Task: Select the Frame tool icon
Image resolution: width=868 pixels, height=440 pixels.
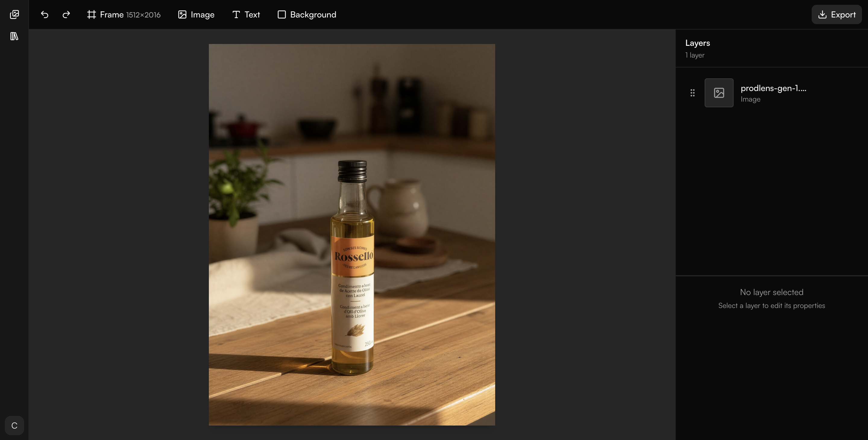Action: coord(91,14)
